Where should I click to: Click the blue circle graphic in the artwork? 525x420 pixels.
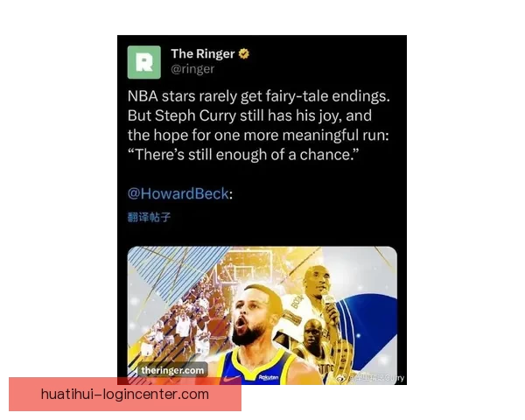point(367,332)
